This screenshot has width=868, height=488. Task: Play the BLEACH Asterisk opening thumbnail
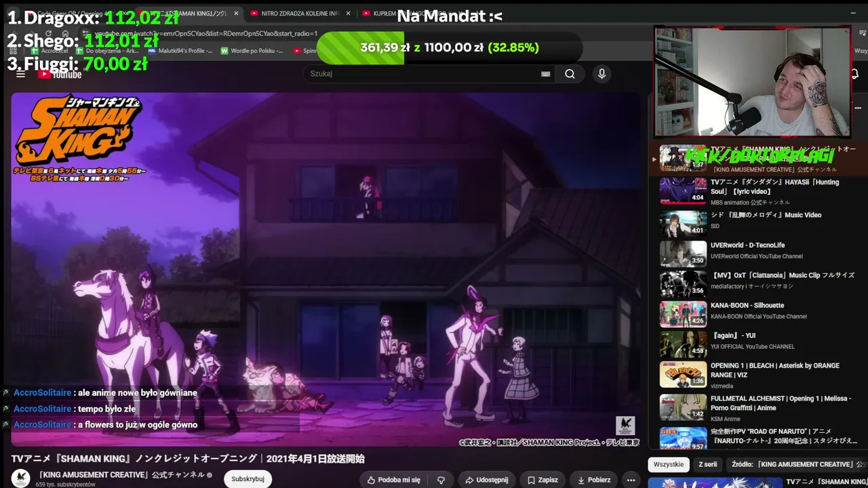[x=683, y=374]
